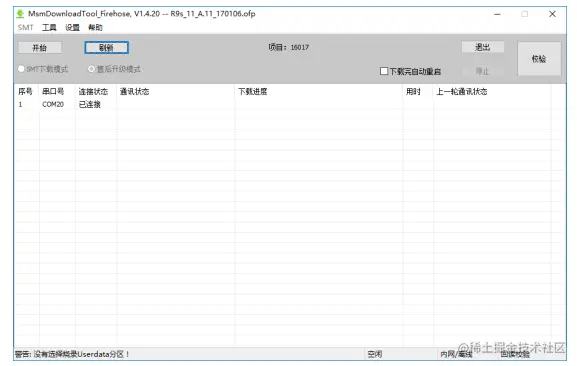577x366 pixels.
Task: Click the 开始 start button
Action: pos(40,47)
